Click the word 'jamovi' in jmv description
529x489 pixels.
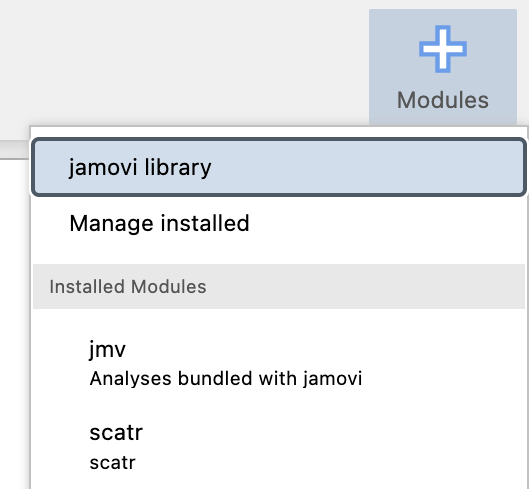click(332, 378)
